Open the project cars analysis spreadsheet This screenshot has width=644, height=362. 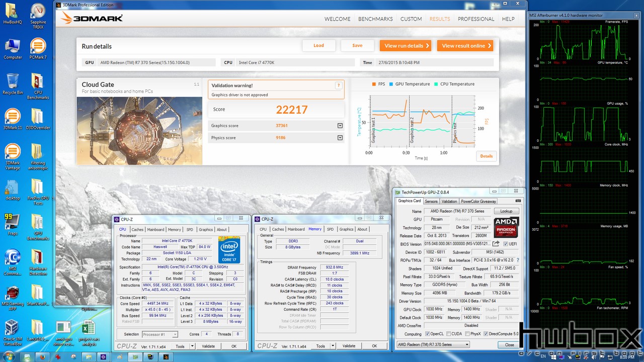pos(89,333)
